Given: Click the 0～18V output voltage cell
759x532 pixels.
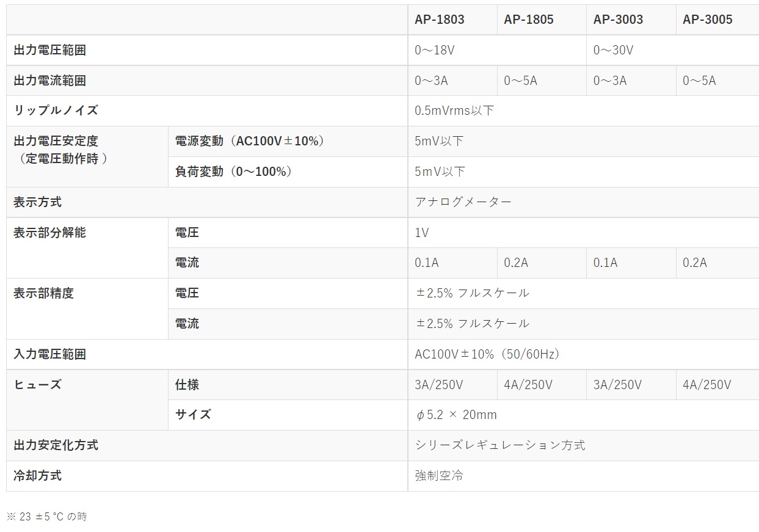Looking at the screenshot, I should pos(435,50).
